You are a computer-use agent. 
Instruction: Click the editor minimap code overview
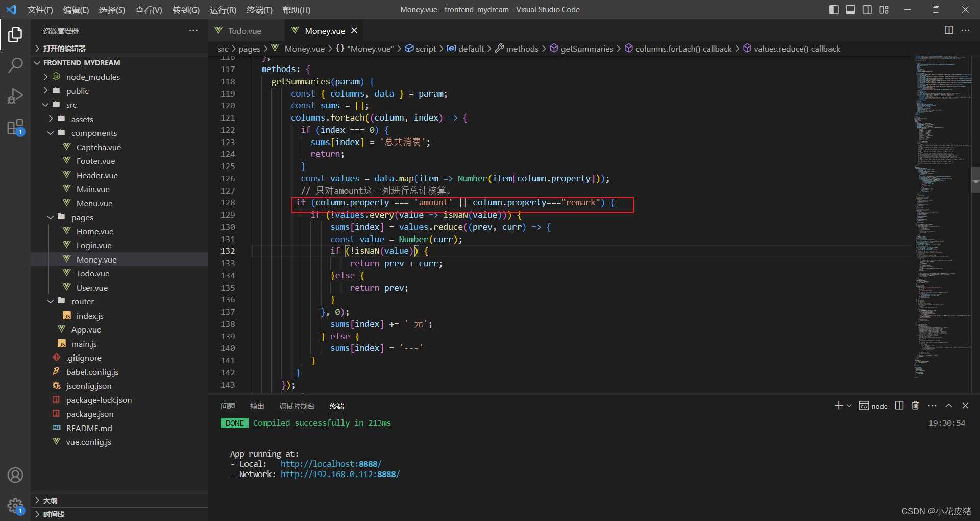click(x=942, y=217)
